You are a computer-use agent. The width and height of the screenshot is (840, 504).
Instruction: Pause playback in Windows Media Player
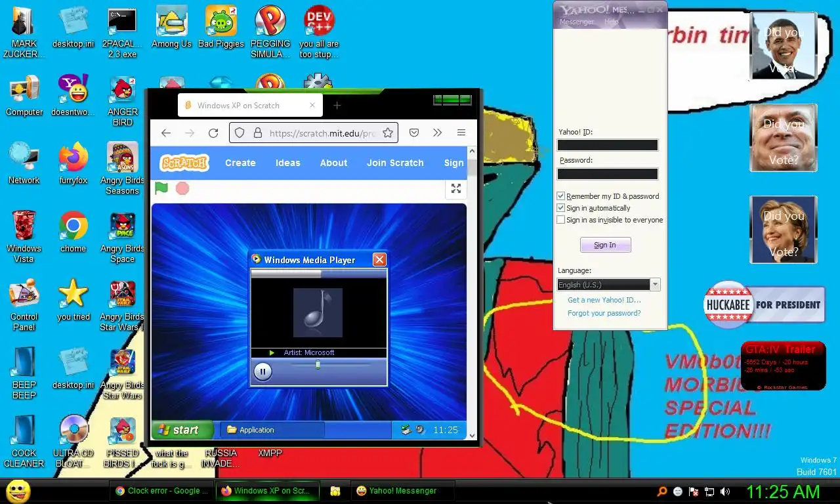tap(262, 372)
